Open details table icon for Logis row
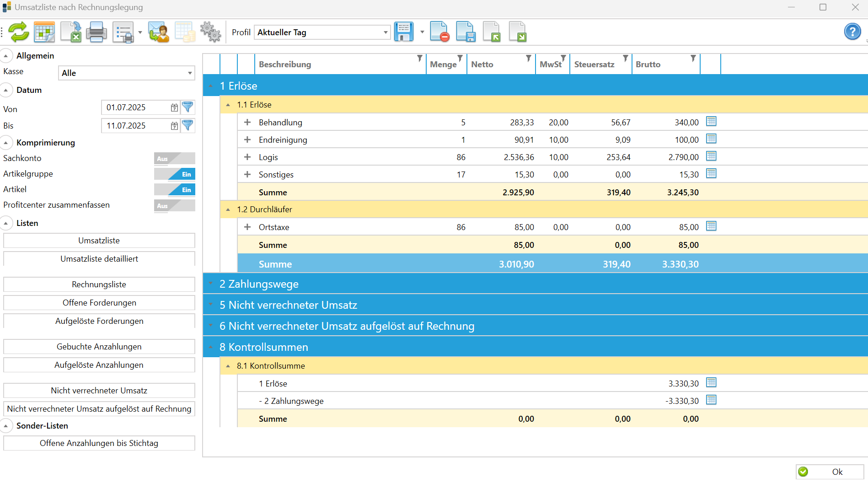868x483 pixels. click(711, 156)
